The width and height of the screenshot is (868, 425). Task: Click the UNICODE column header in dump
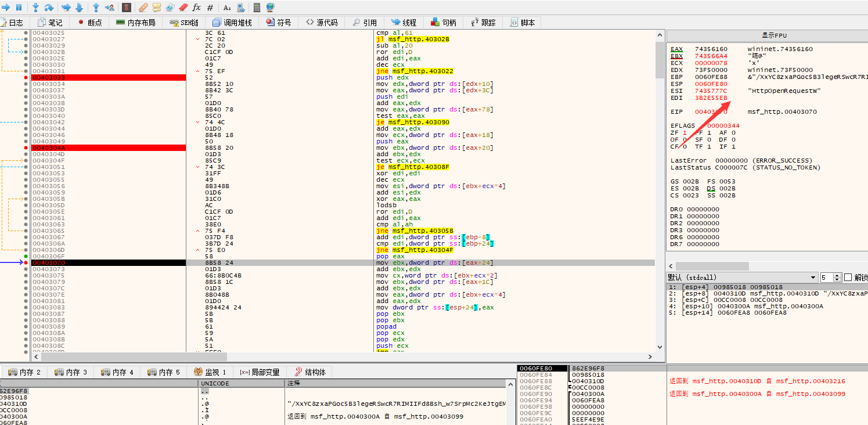[x=242, y=384]
